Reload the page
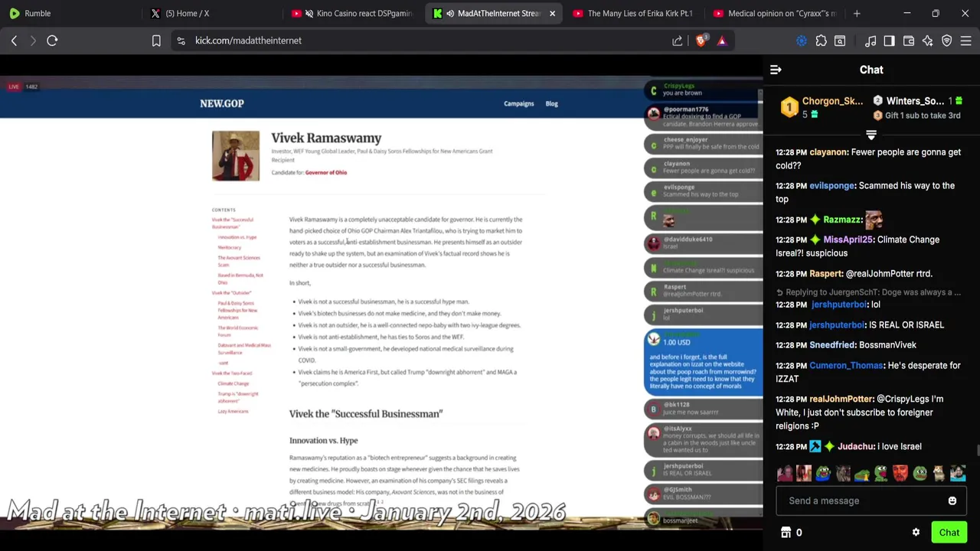Screen dimensions: 980x551 pyautogui.click(x=52, y=41)
